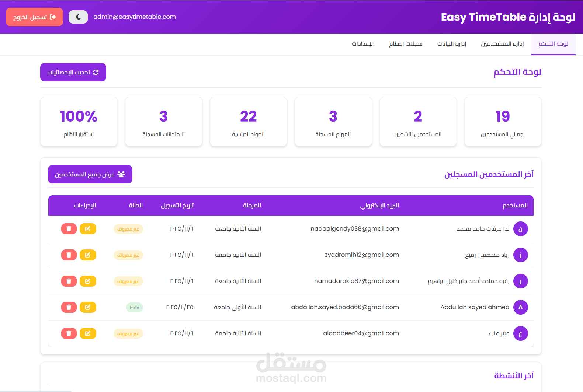Click the تسجيل الخروج logout button
583x392 pixels.
pos(34,17)
